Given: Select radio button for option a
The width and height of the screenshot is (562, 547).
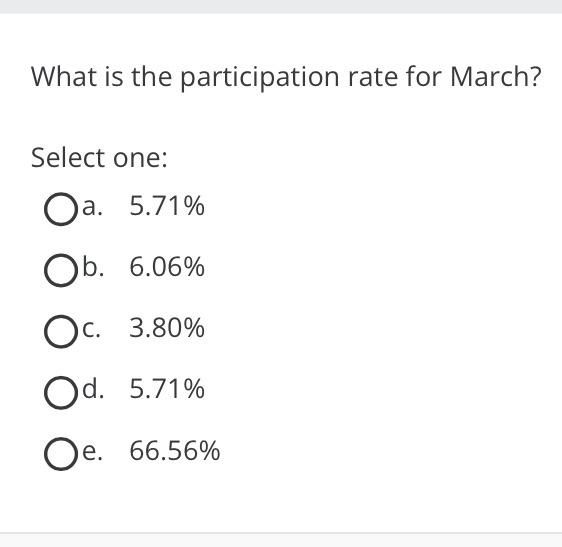Looking at the screenshot, I should 61,209.
